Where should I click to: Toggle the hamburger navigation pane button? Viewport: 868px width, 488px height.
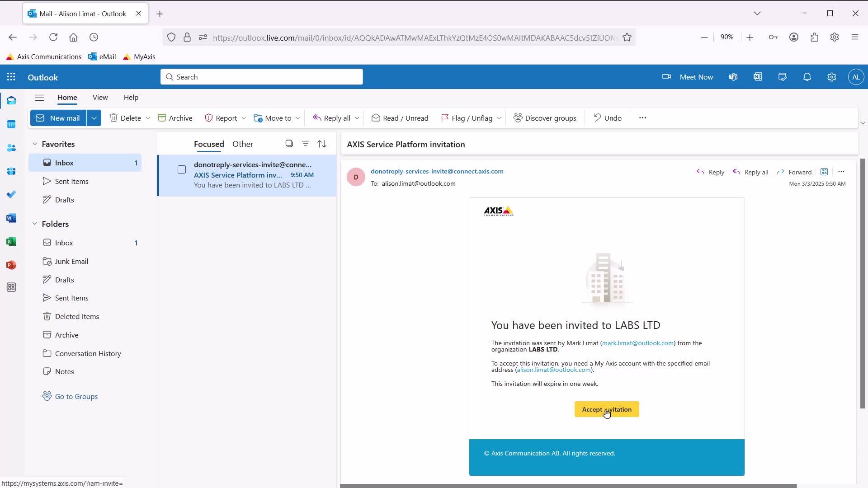tap(40, 98)
